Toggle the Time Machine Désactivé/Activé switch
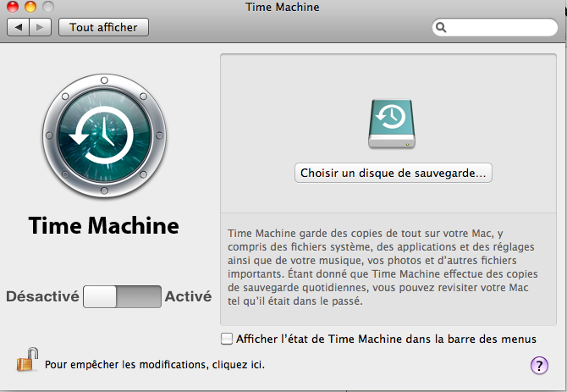This screenshot has width=567, height=392. (x=123, y=296)
